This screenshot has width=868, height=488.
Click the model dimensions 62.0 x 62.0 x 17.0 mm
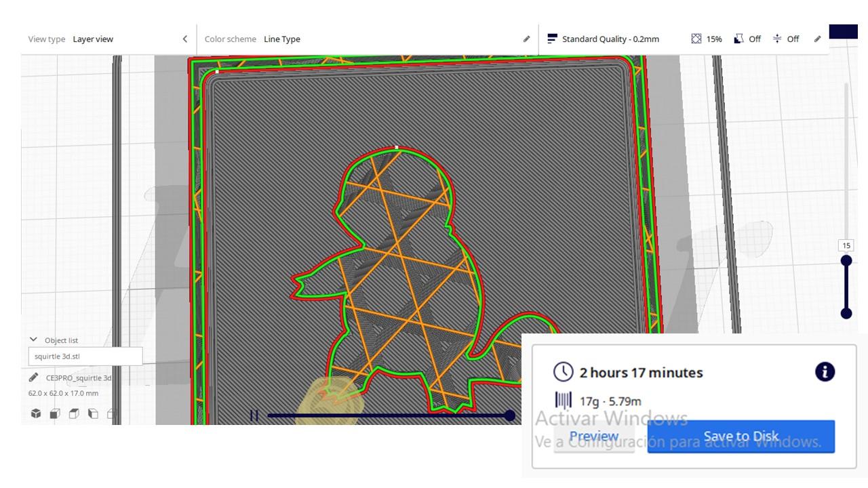tap(63, 394)
